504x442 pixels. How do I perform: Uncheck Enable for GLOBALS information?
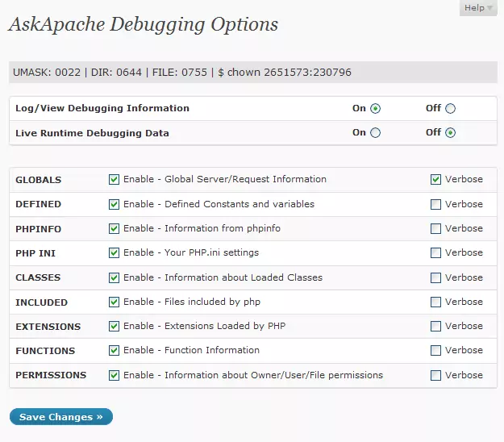tap(115, 180)
